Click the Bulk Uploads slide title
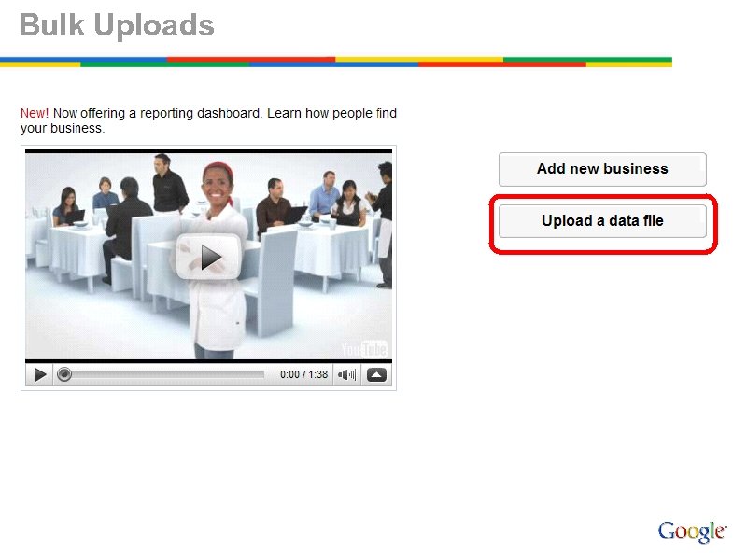747x560 pixels. pyautogui.click(x=117, y=25)
